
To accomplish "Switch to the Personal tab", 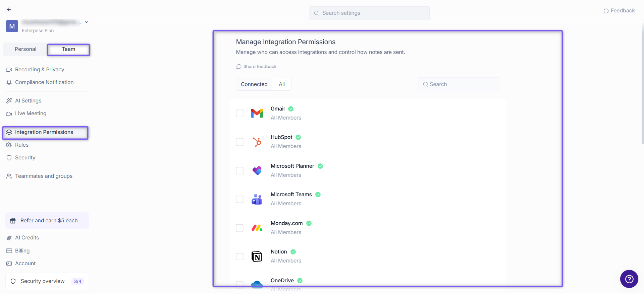I will click(x=25, y=49).
